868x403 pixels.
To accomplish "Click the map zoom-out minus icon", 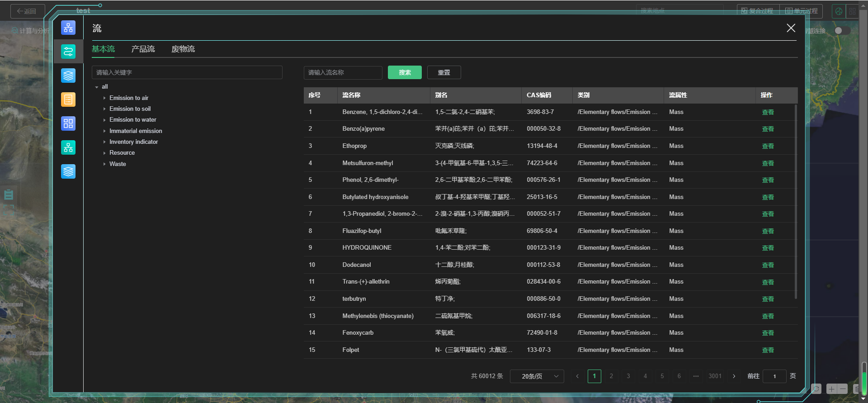I will 843,389.
